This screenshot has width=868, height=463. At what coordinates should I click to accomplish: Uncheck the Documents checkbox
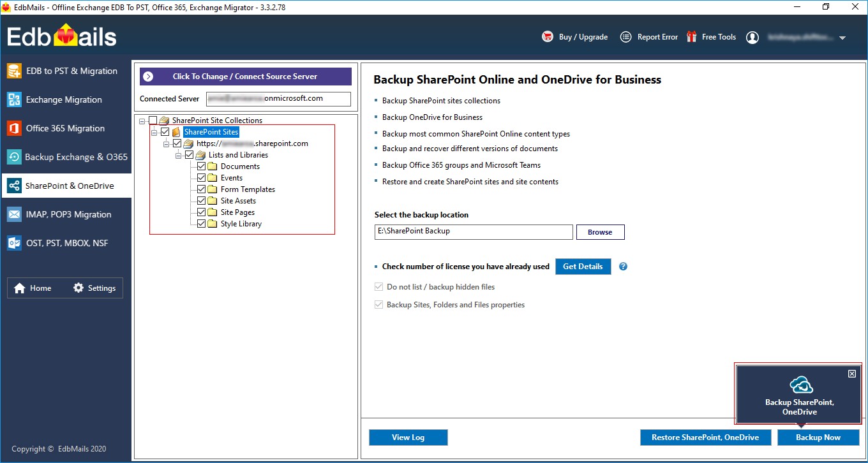[x=201, y=166]
